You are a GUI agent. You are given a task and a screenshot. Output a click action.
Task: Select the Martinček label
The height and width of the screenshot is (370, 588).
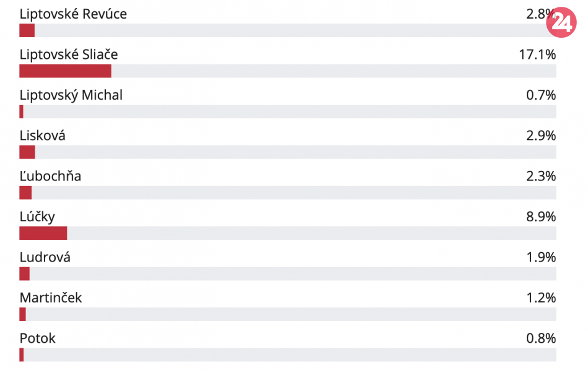coord(50,298)
